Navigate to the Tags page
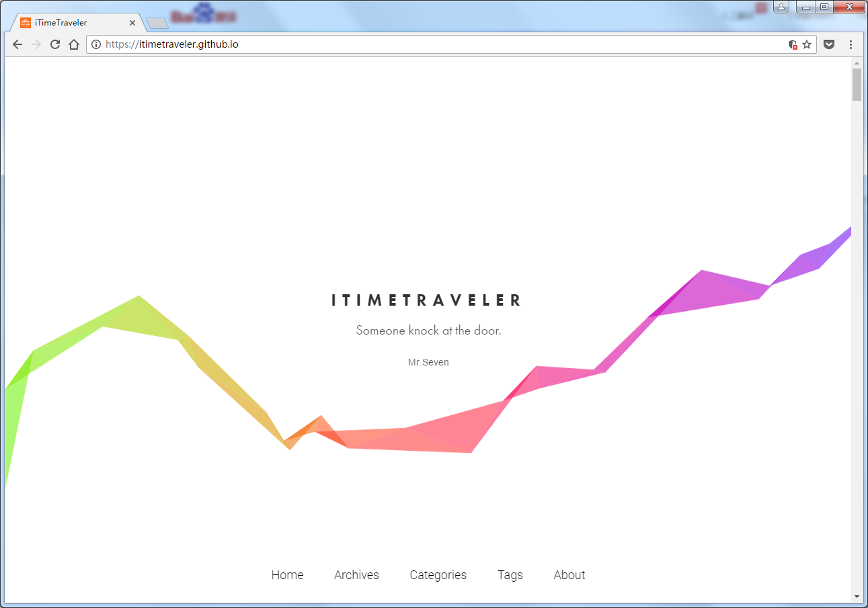Image resolution: width=868 pixels, height=608 pixels. [x=510, y=575]
